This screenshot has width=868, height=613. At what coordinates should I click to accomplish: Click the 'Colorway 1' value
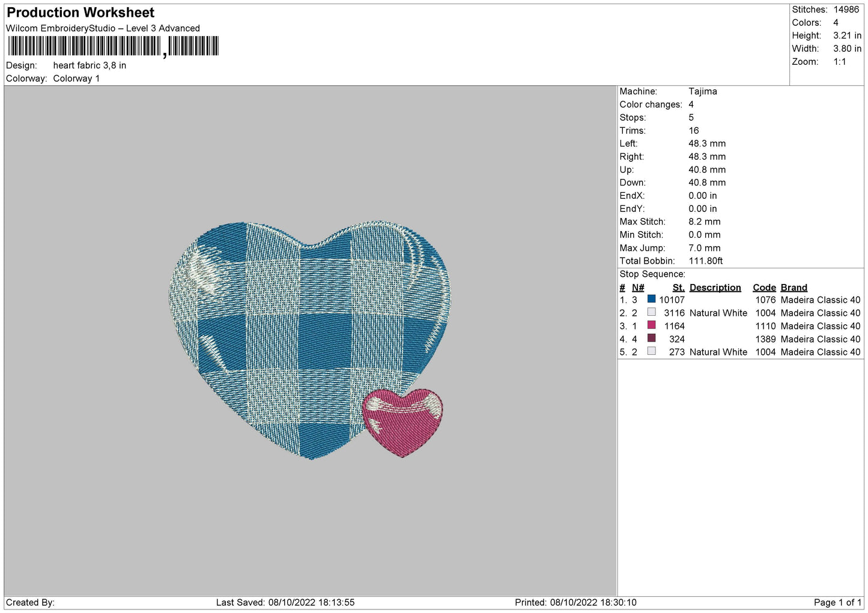click(76, 79)
